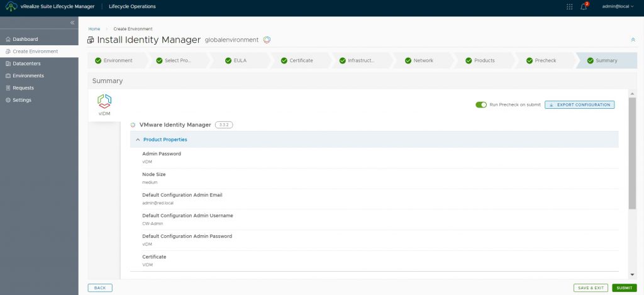The width and height of the screenshot is (644, 295).
Task: Open the apps grid icon in the header
Action: coord(569,6)
